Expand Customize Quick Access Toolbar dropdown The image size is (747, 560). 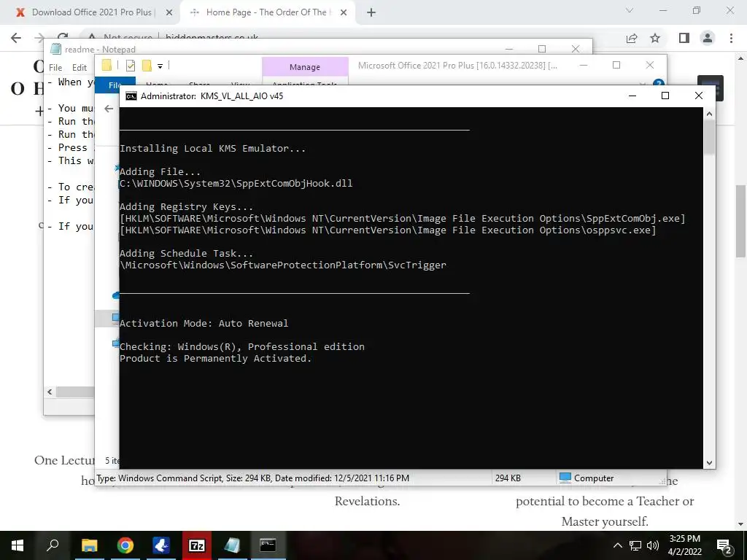coord(160,66)
